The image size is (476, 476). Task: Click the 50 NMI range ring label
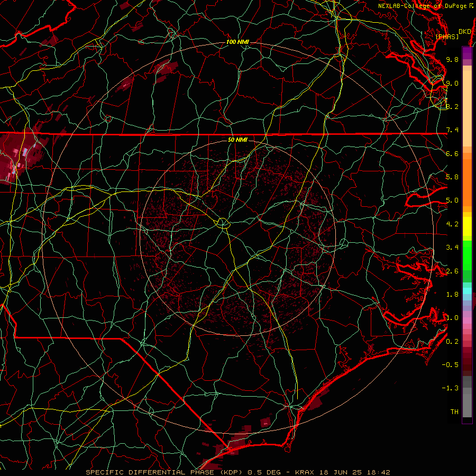coord(237,140)
